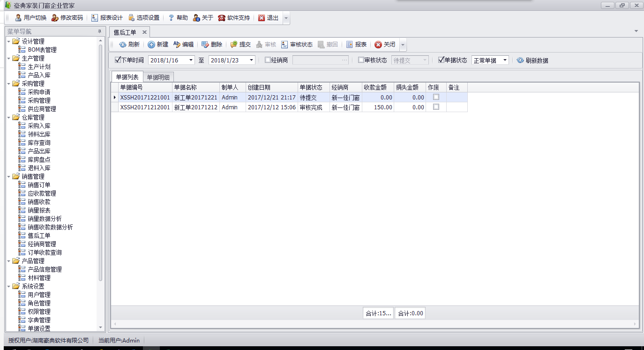
Task: Uncheck the 下单时间 checkbox
Action: pos(118,60)
